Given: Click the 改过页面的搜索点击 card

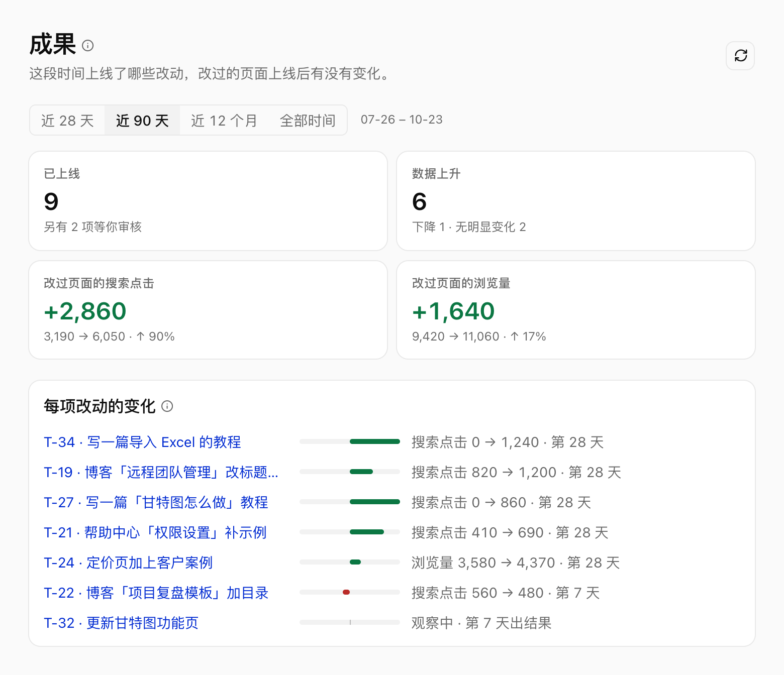Looking at the screenshot, I should coord(208,310).
